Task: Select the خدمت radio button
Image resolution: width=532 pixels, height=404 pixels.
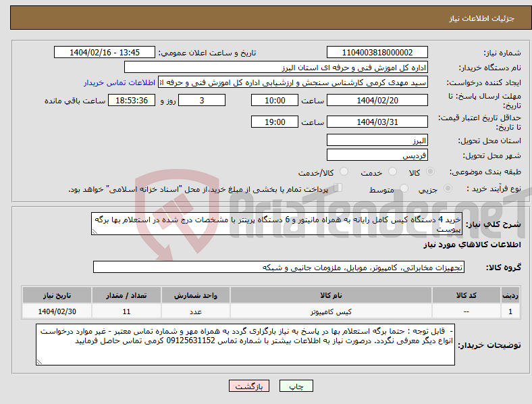Action: 392,172
